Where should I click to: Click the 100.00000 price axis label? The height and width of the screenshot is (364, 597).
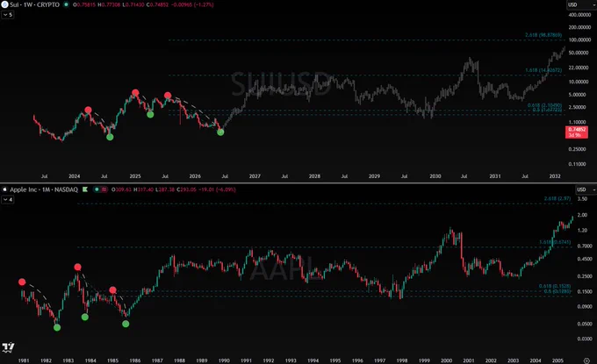coord(579,40)
